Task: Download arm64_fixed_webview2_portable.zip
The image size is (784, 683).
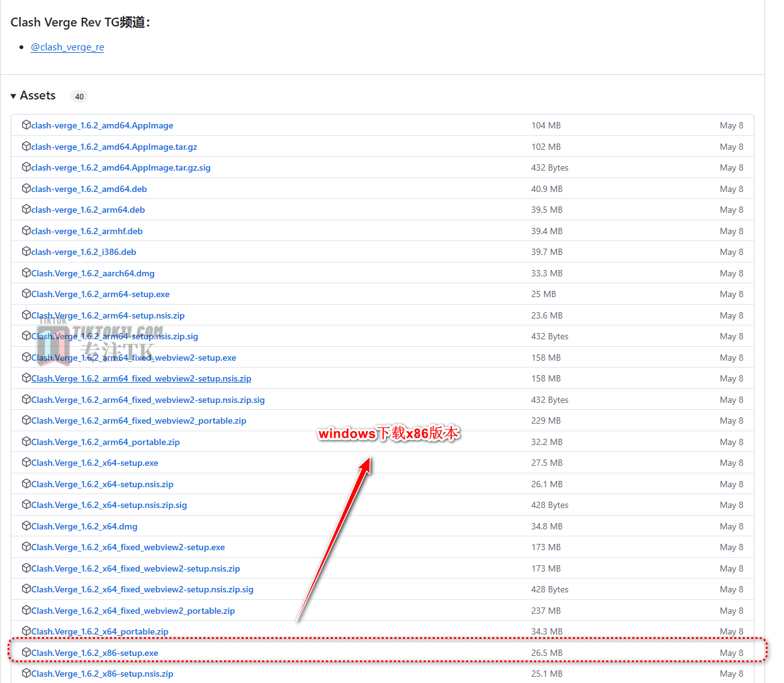Action: click(138, 421)
